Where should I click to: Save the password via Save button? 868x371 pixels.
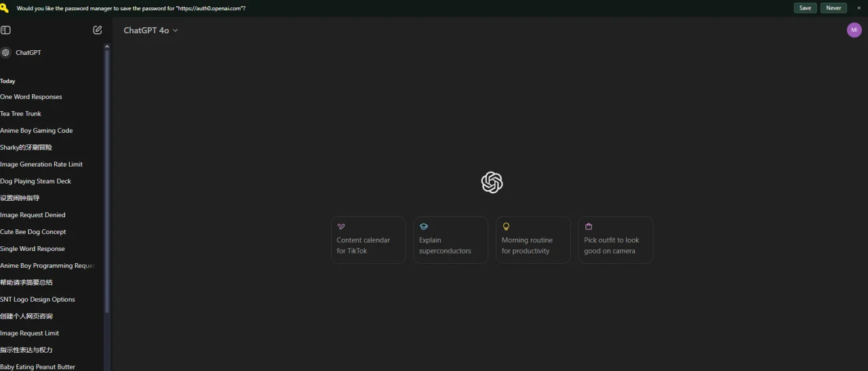pyautogui.click(x=805, y=8)
